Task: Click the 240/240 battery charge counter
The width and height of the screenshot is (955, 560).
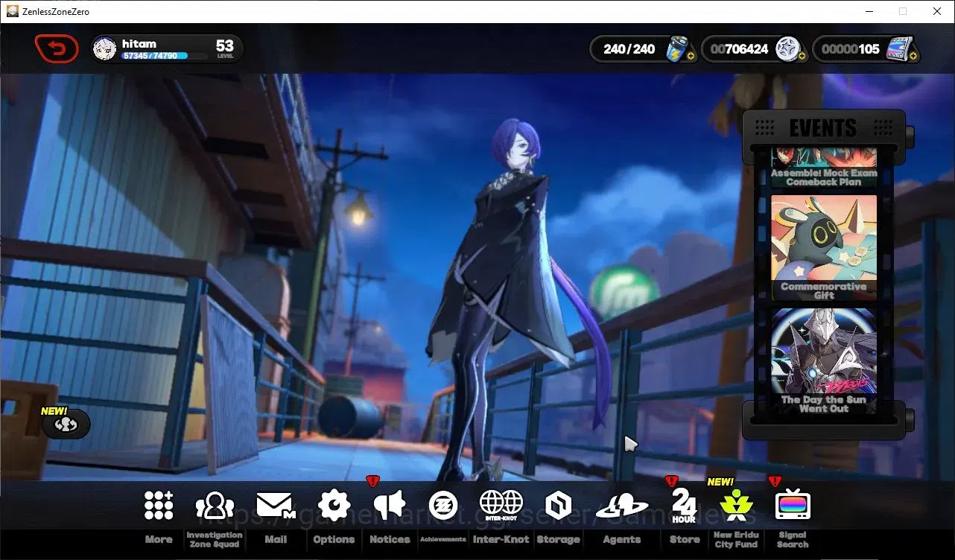Action: coord(629,49)
